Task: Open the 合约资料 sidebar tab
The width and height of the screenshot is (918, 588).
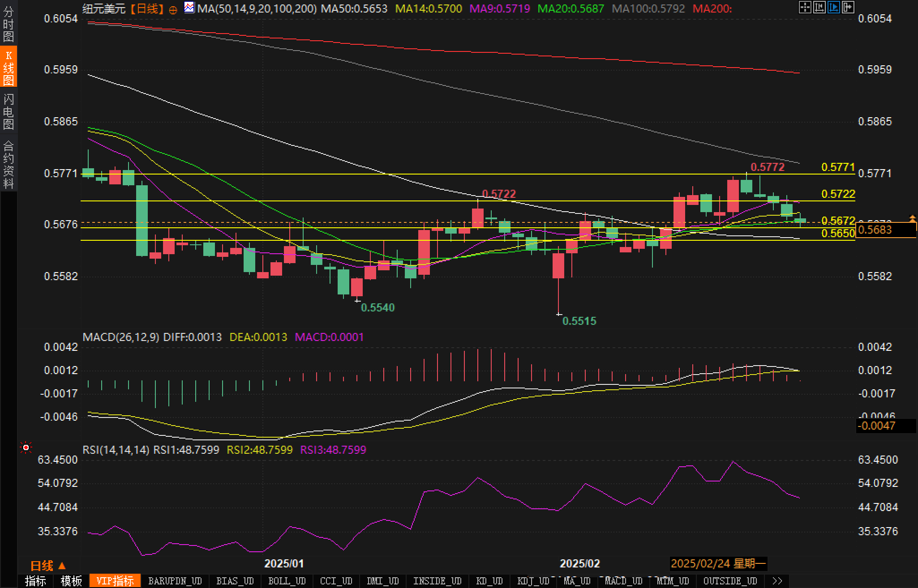Action: [x=8, y=164]
